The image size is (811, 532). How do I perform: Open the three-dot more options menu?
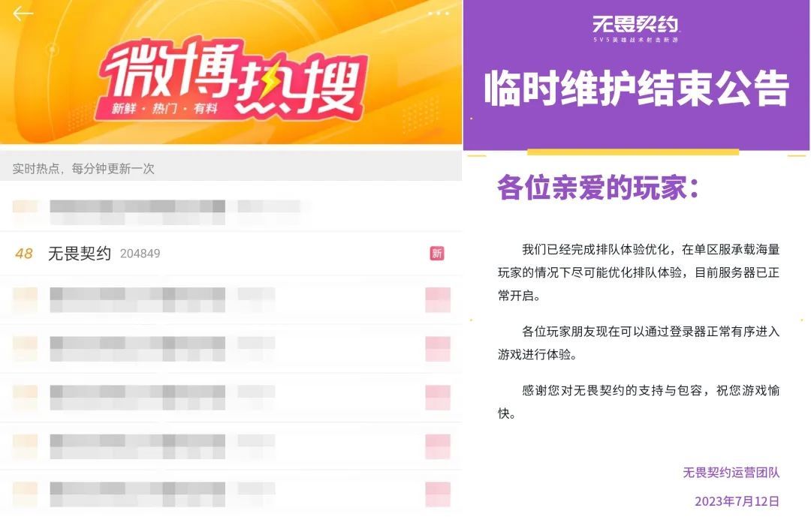439,14
